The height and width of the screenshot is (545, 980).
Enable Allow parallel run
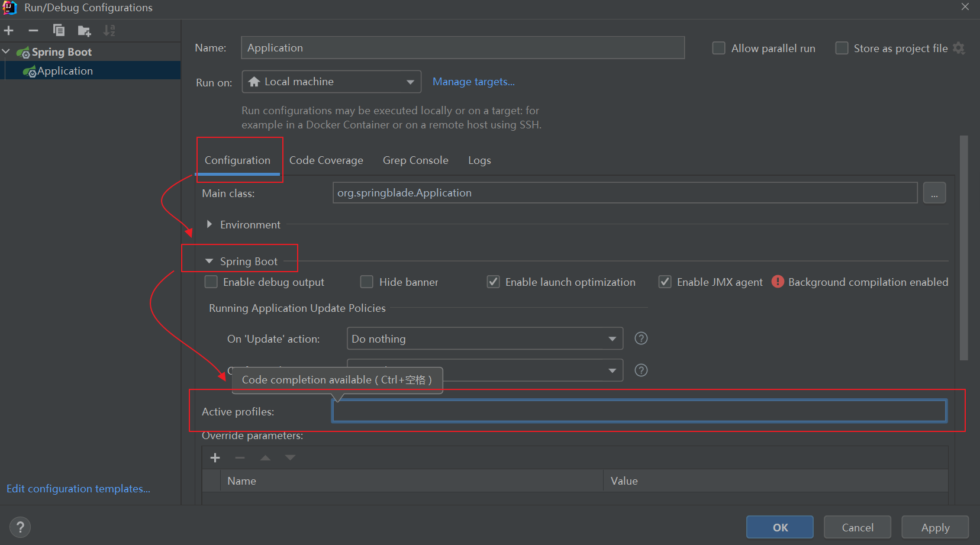tap(718, 49)
